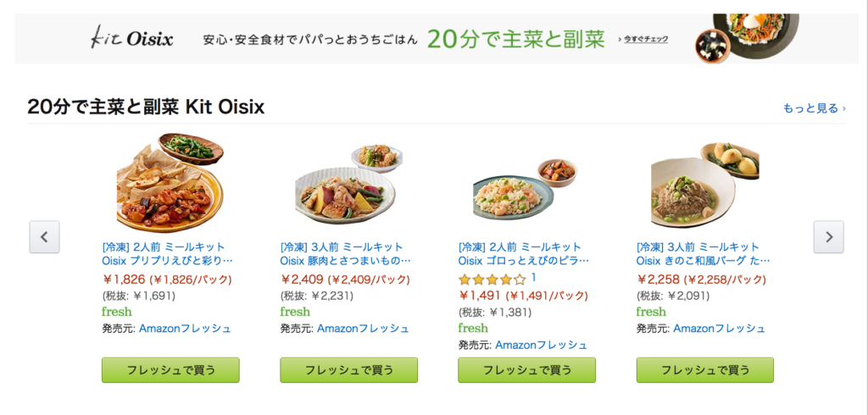Open the 豚肉とさつまいもの product title link
868x415 pixels.
[x=346, y=253]
